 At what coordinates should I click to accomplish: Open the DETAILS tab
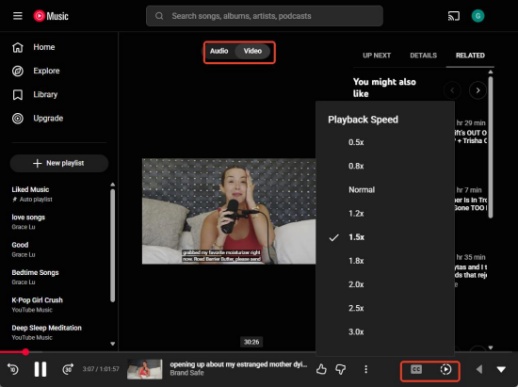pos(423,56)
